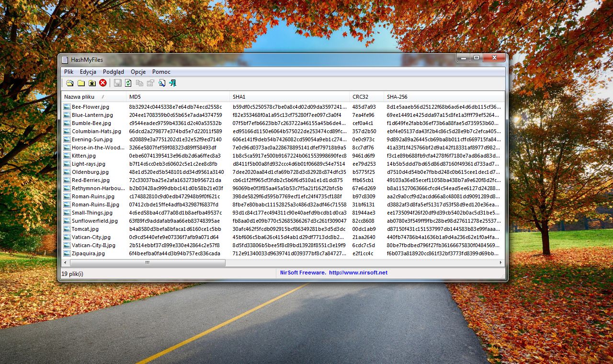The width and height of the screenshot is (613, 364).
Task: Click CRC32 value b97c8309
Action: (x=364, y=196)
